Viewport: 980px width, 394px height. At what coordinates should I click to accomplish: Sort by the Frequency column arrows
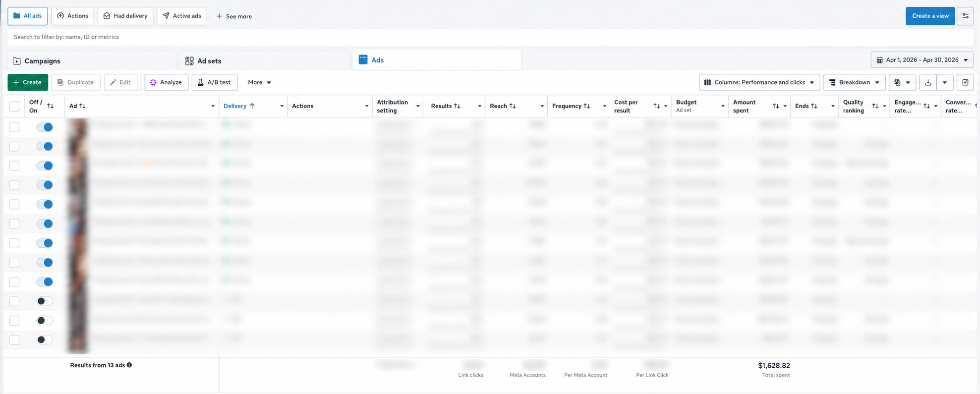[587, 106]
